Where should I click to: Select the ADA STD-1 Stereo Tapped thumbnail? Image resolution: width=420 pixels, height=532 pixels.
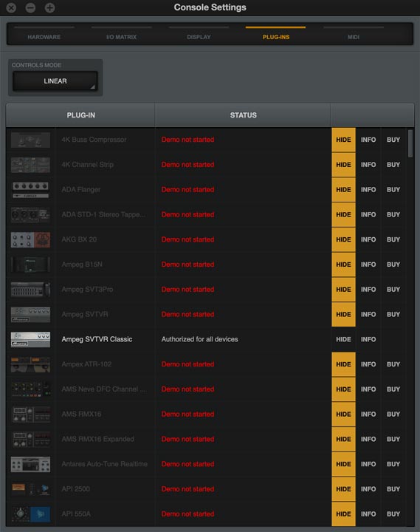click(x=30, y=215)
